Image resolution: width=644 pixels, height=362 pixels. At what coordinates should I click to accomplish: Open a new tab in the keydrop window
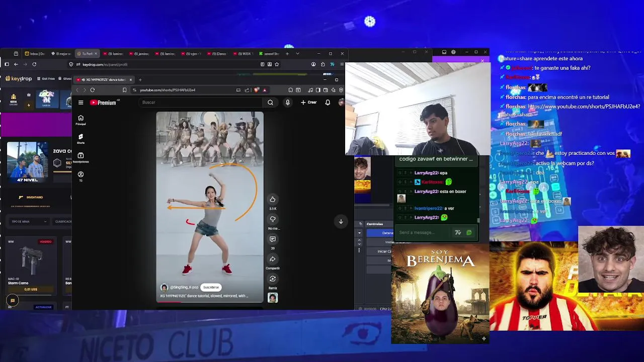[x=287, y=53]
